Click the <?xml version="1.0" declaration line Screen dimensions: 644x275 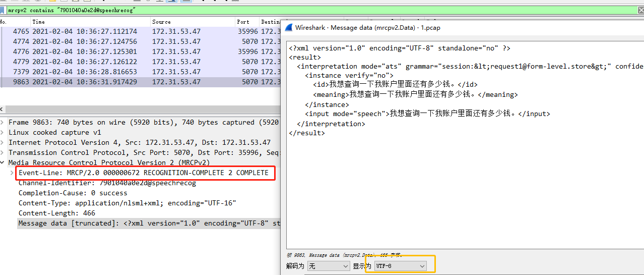coord(400,48)
